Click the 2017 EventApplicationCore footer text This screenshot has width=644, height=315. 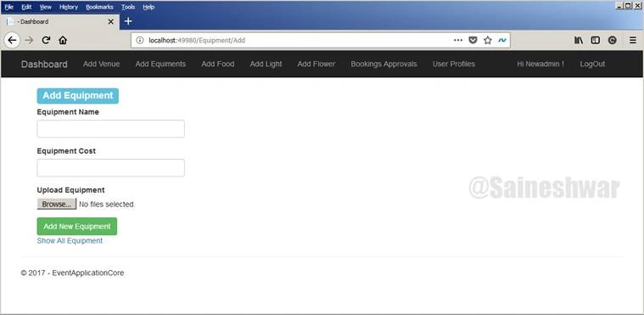tap(72, 273)
